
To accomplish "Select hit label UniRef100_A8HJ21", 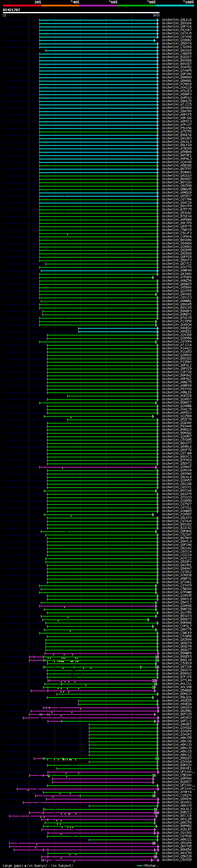I will pos(177,839).
